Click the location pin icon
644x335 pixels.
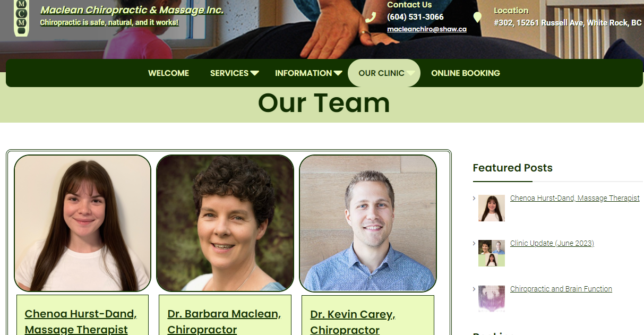[477, 18]
